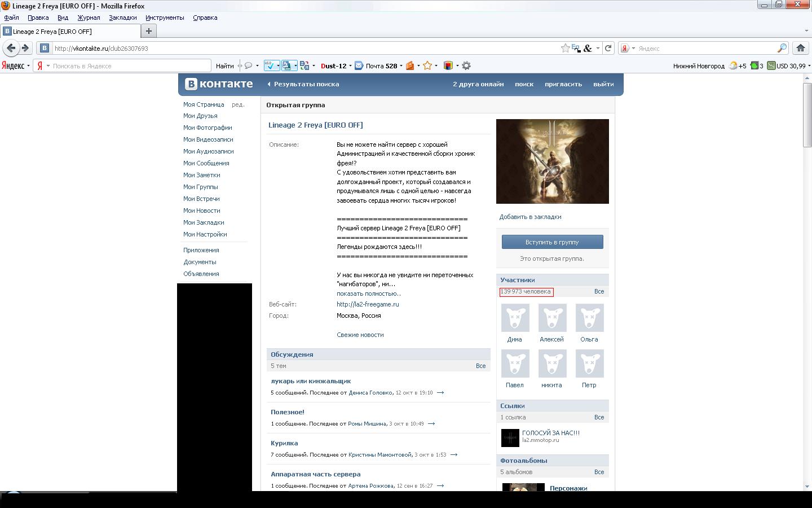Open a new tab with the plus button
The image size is (812, 508).
coord(148,31)
